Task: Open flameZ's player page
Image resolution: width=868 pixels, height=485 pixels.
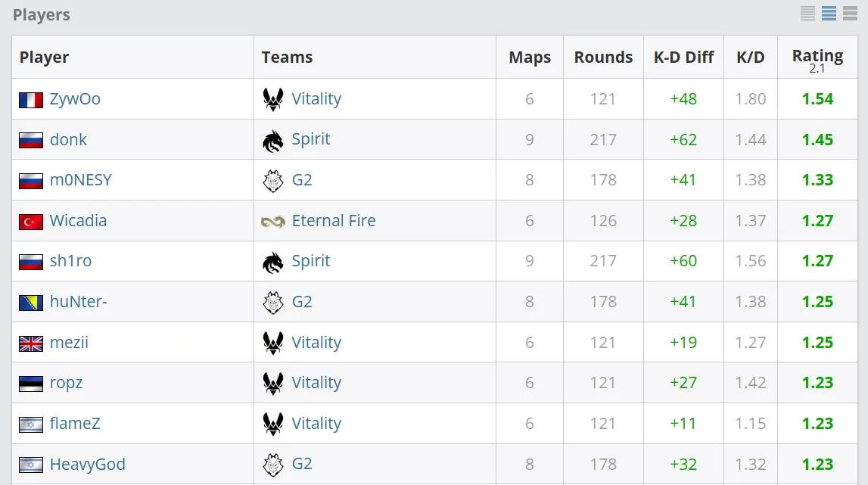Action: pos(75,424)
